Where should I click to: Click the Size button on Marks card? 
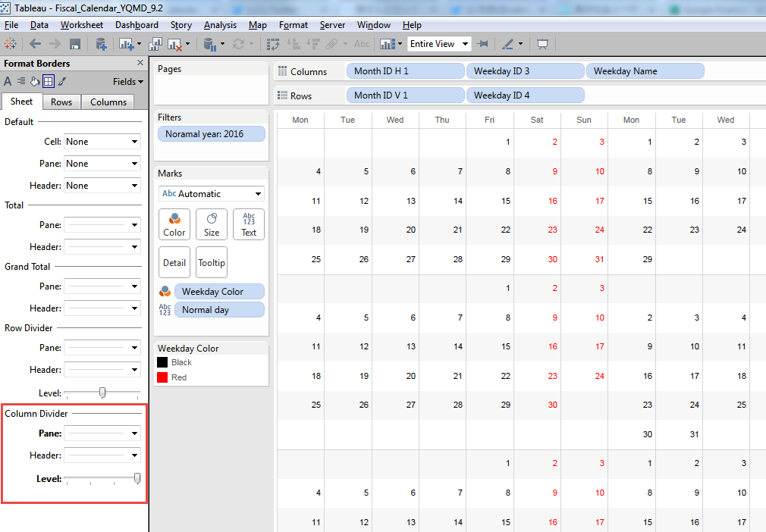[212, 224]
